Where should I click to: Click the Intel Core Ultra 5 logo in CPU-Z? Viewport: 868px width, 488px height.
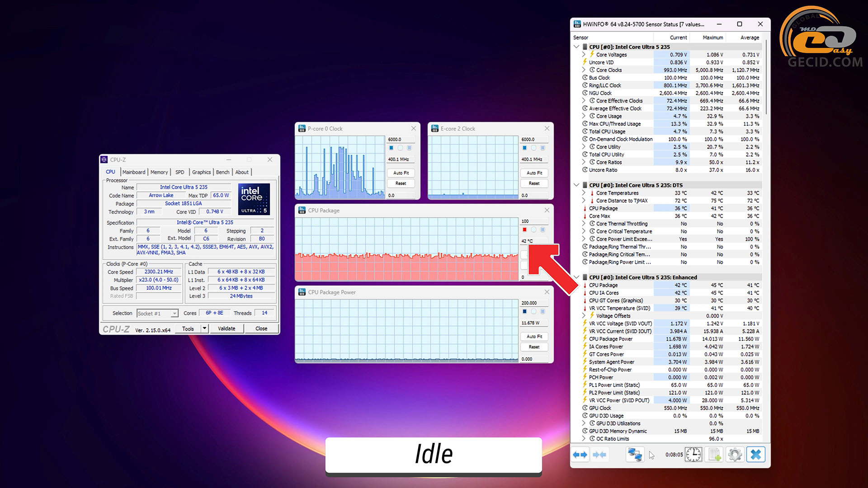(x=254, y=199)
